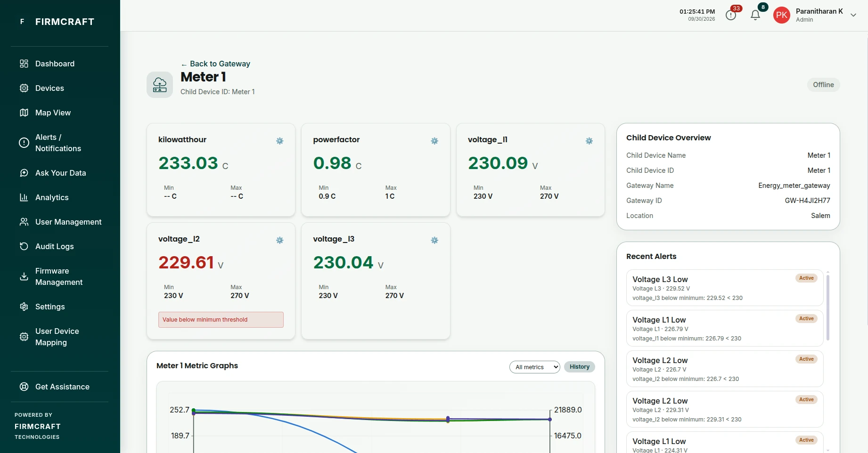This screenshot has width=868, height=453.
Task: Click the Gateway ID value GW-H4JI2H77
Action: pyautogui.click(x=807, y=201)
